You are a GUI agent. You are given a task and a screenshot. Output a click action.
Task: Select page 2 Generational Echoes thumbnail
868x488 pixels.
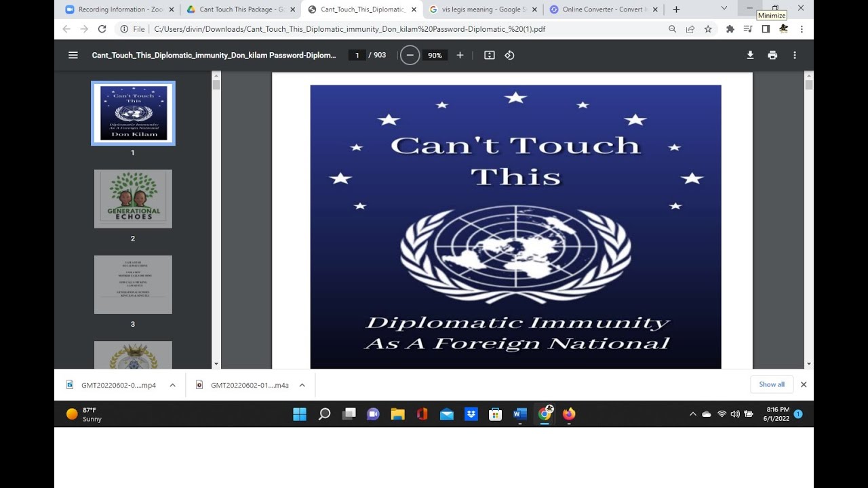(133, 199)
